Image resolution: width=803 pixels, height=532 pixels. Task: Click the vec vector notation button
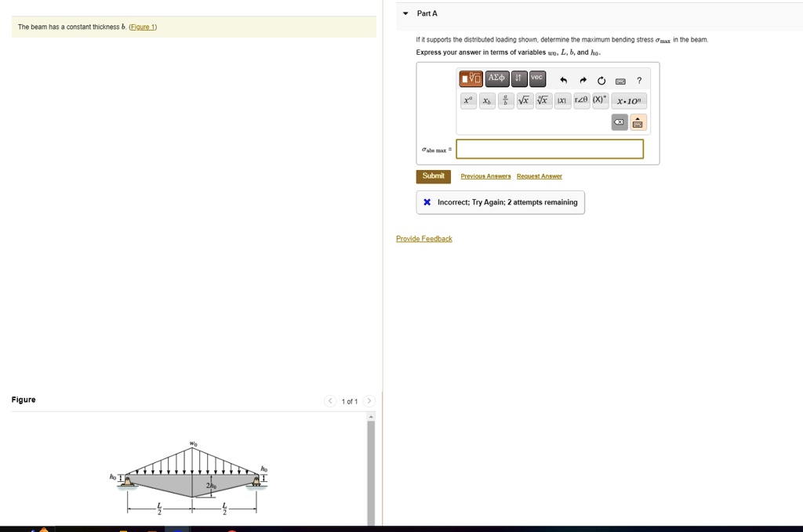pyautogui.click(x=537, y=79)
